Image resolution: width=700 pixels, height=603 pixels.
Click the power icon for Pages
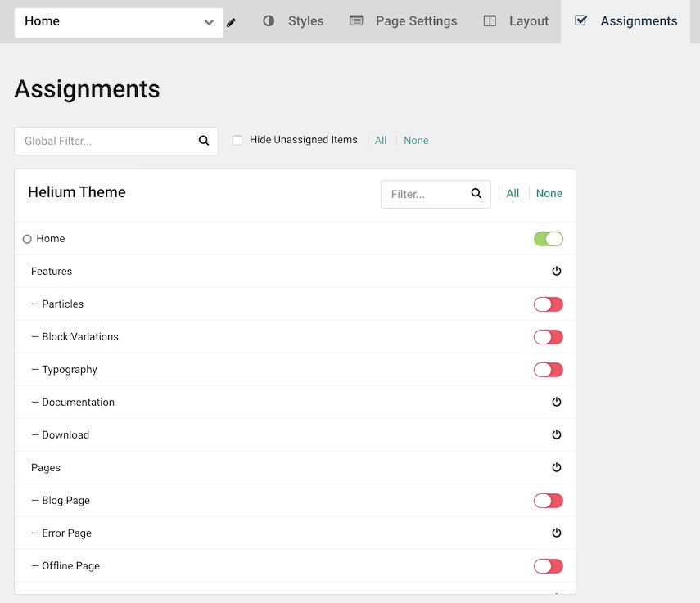[x=557, y=467]
